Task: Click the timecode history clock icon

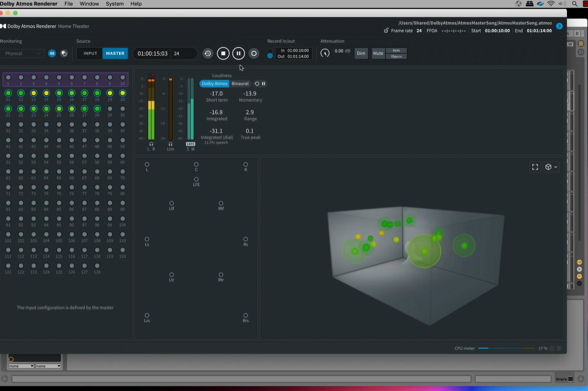Action: (208, 53)
